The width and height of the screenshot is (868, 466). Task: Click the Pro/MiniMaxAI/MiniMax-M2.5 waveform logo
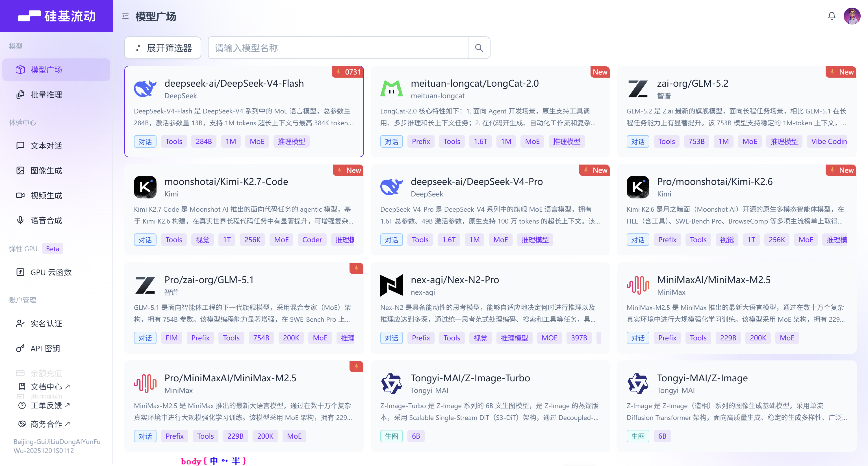[145, 384]
